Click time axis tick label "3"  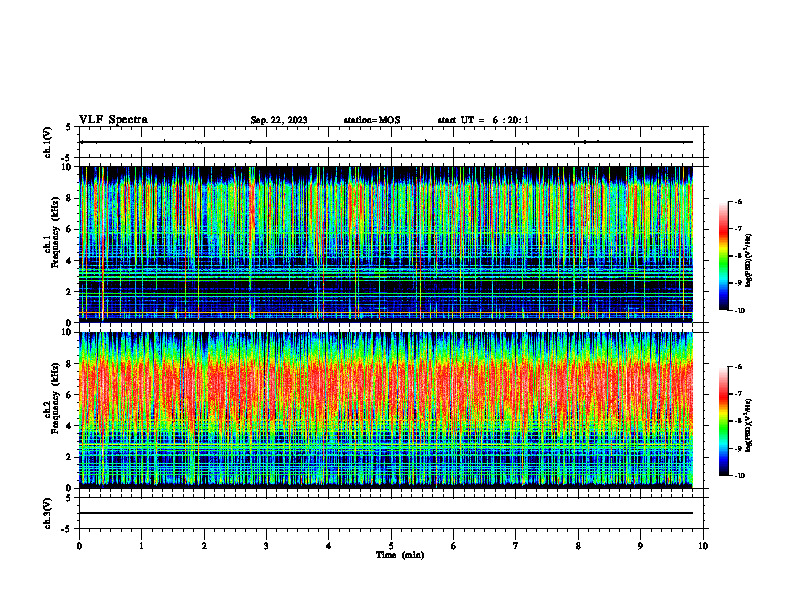(x=266, y=546)
